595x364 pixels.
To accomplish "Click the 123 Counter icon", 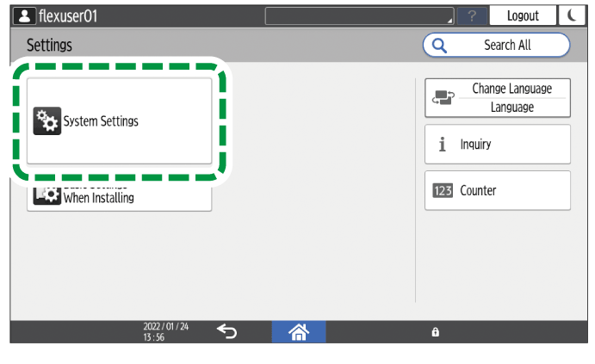I will pyautogui.click(x=442, y=191).
